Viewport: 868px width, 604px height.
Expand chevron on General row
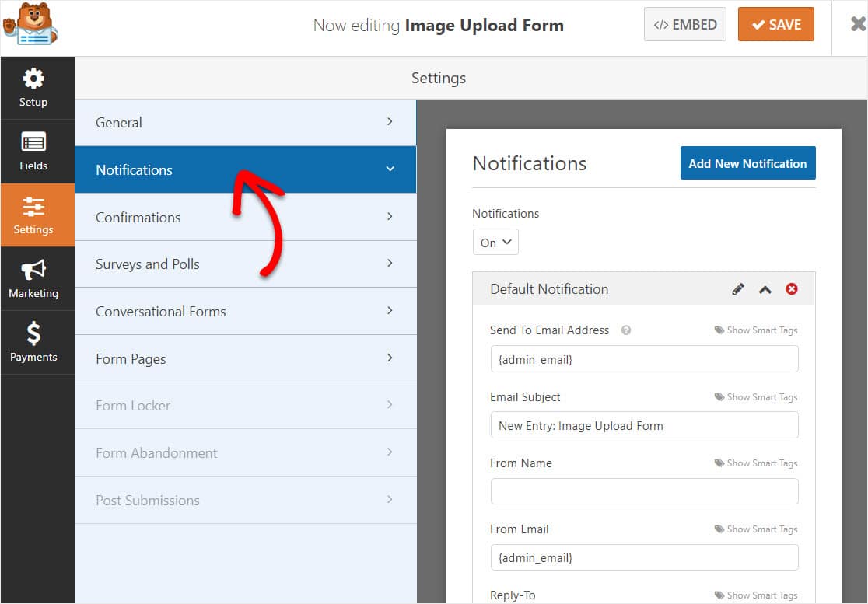pyautogui.click(x=390, y=121)
